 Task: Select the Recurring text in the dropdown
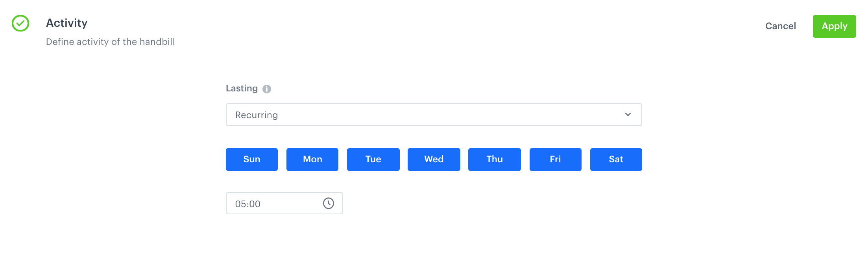click(x=257, y=115)
